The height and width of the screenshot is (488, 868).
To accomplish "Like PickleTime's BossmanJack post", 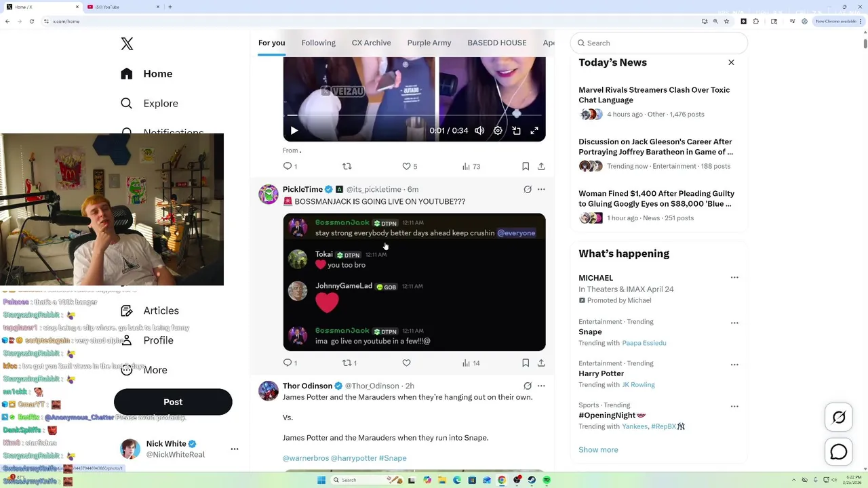I will tap(407, 363).
